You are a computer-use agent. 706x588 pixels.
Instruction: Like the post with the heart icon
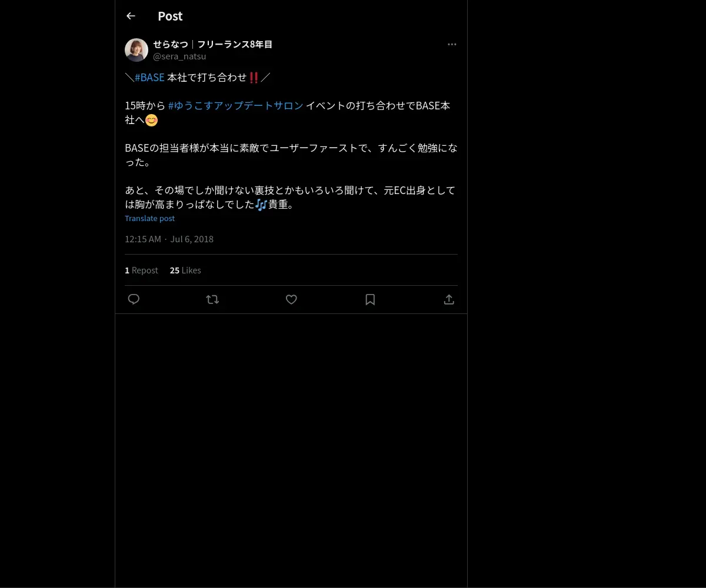(x=291, y=299)
